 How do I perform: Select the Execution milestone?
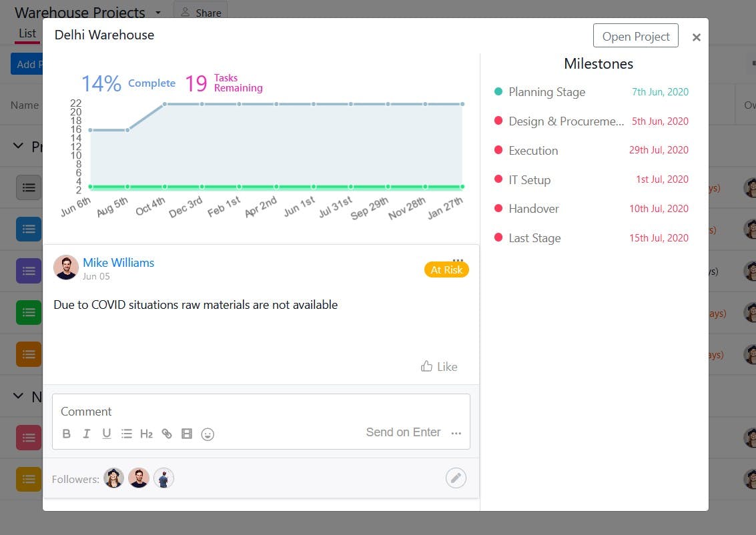coord(533,151)
